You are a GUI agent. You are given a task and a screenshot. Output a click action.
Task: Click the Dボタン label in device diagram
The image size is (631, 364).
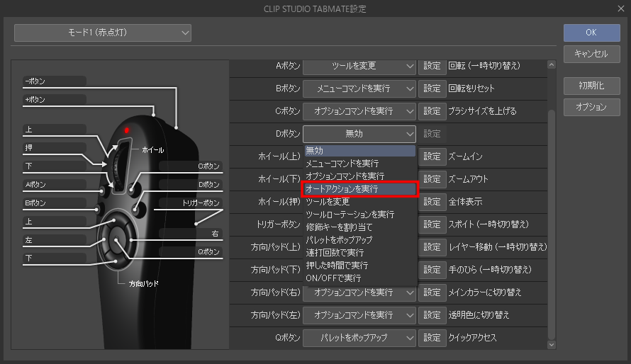point(191,185)
